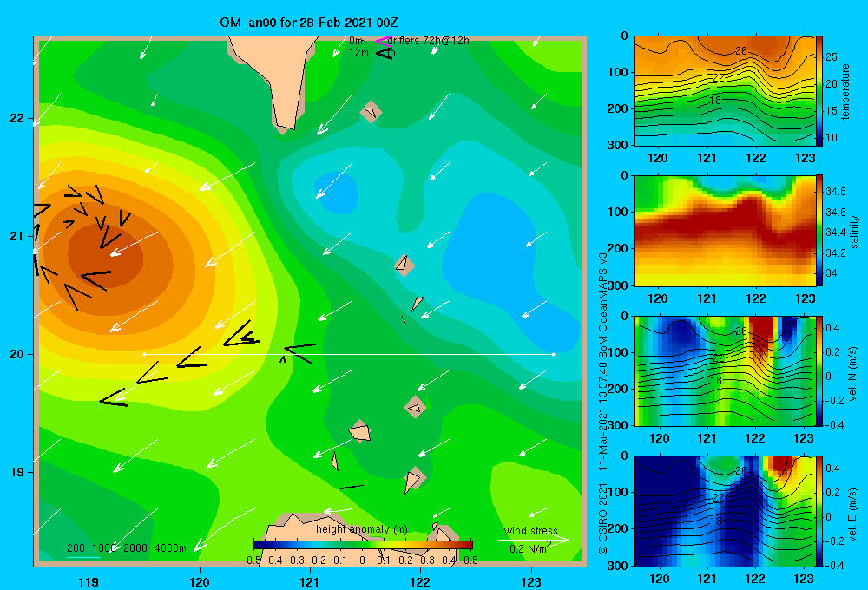The image size is (868, 590).
Task: Click longitude label '123' on main map axis
Action: coord(531,581)
